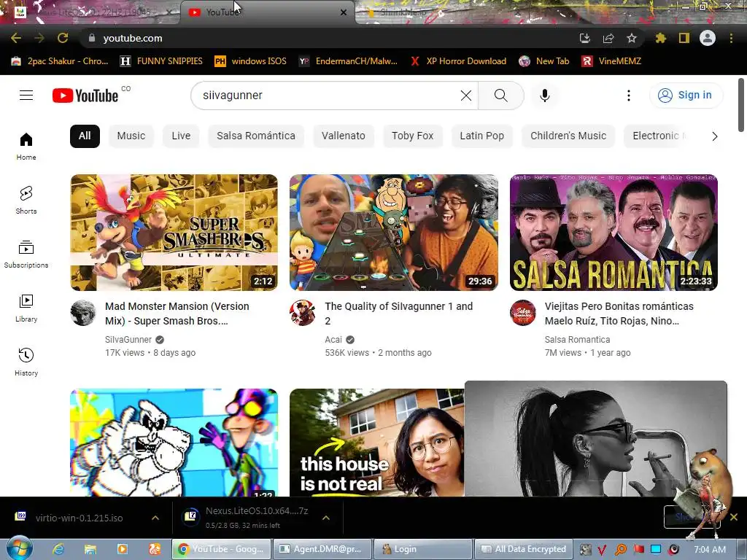The height and width of the screenshot is (560, 747).
Task: View site information via the lock icon
Action: coord(92,38)
